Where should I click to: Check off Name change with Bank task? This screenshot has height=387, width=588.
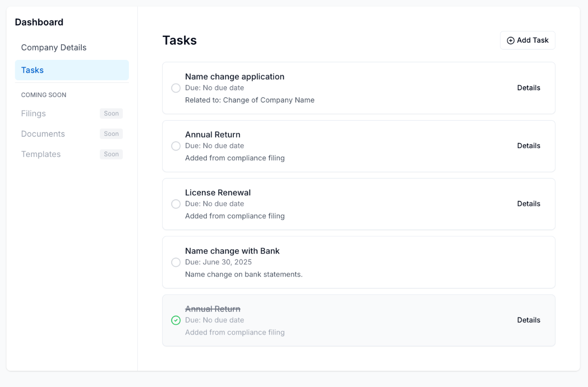[176, 262]
